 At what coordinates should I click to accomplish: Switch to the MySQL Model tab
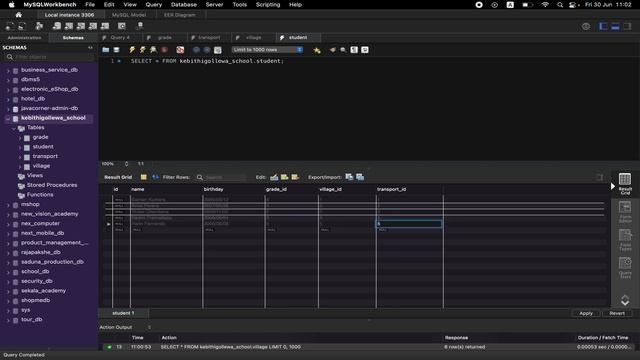(129, 15)
